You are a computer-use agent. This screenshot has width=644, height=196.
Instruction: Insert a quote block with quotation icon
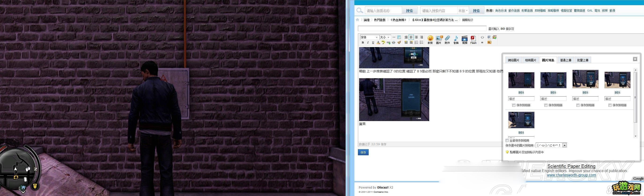click(482, 43)
